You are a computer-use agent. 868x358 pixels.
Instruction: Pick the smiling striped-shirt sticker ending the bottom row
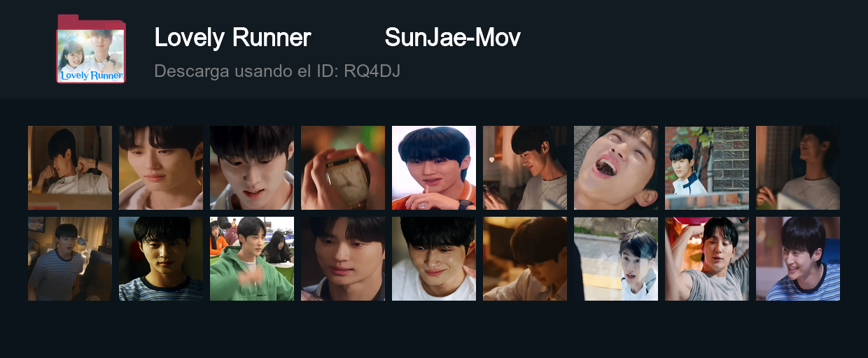coord(798,259)
